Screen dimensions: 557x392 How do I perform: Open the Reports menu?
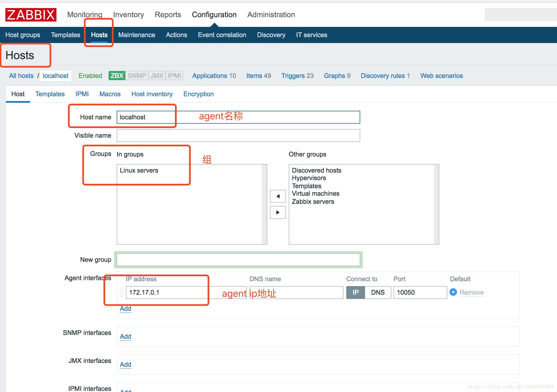(168, 15)
